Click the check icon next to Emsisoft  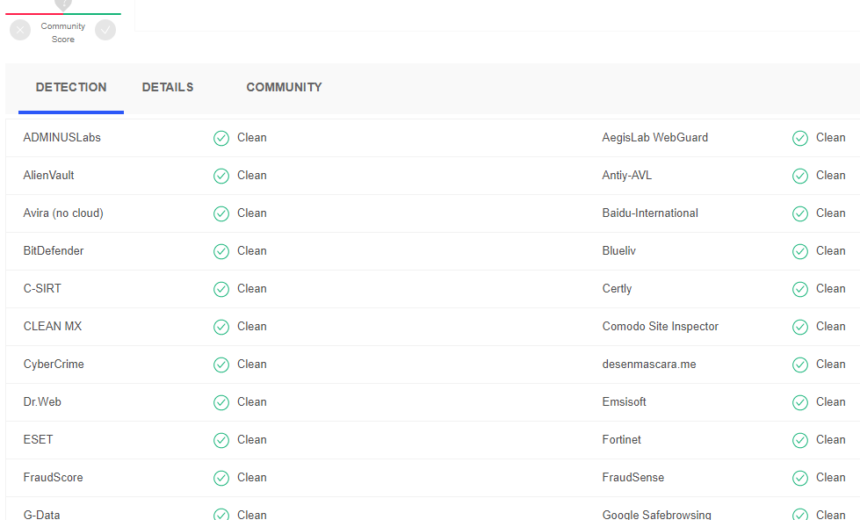click(800, 402)
